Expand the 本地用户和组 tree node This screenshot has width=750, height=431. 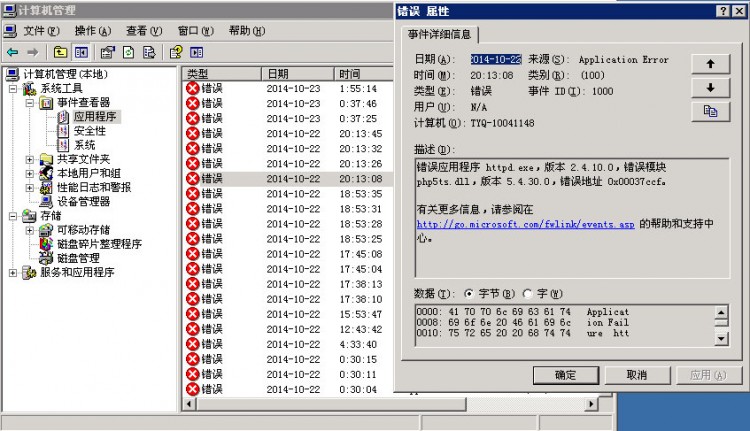click(30, 173)
